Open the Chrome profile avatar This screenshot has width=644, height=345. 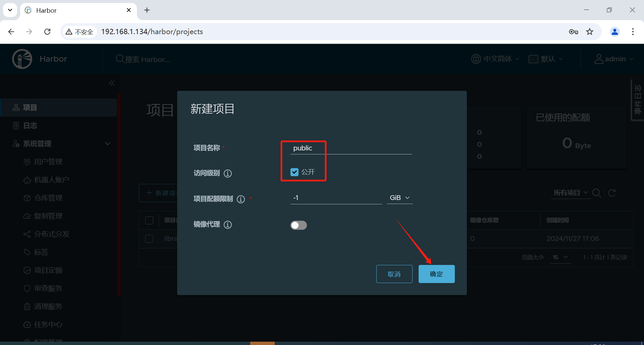click(615, 31)
